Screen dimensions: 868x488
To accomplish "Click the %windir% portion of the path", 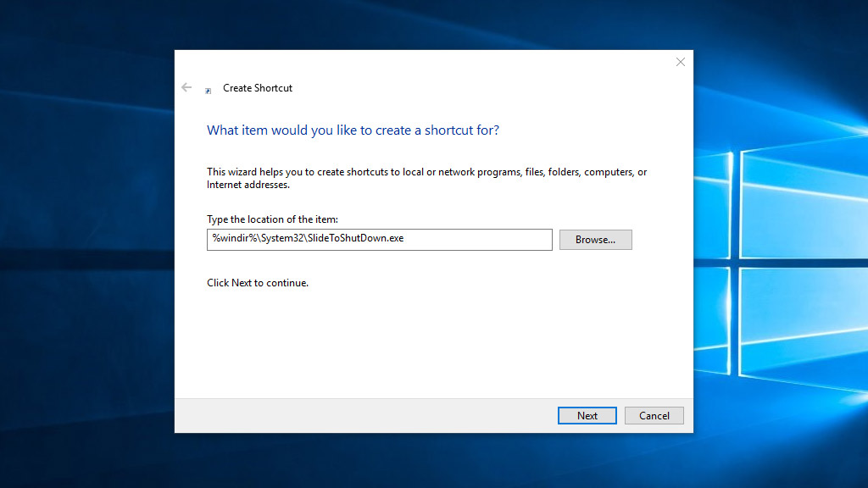I will coord(229,238).
